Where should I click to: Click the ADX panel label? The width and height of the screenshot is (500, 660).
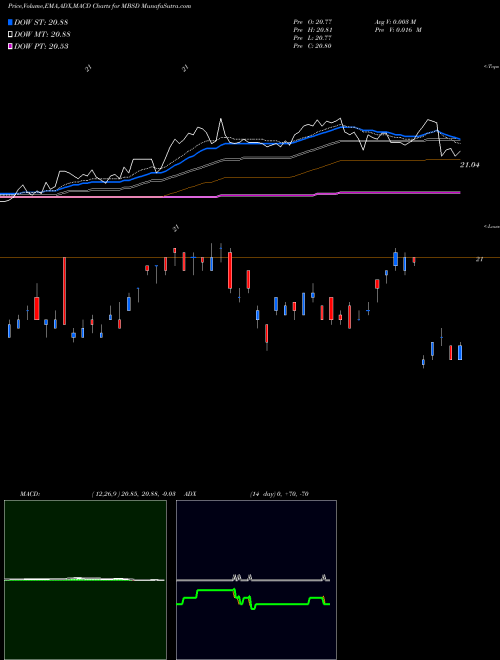(190, 494)
